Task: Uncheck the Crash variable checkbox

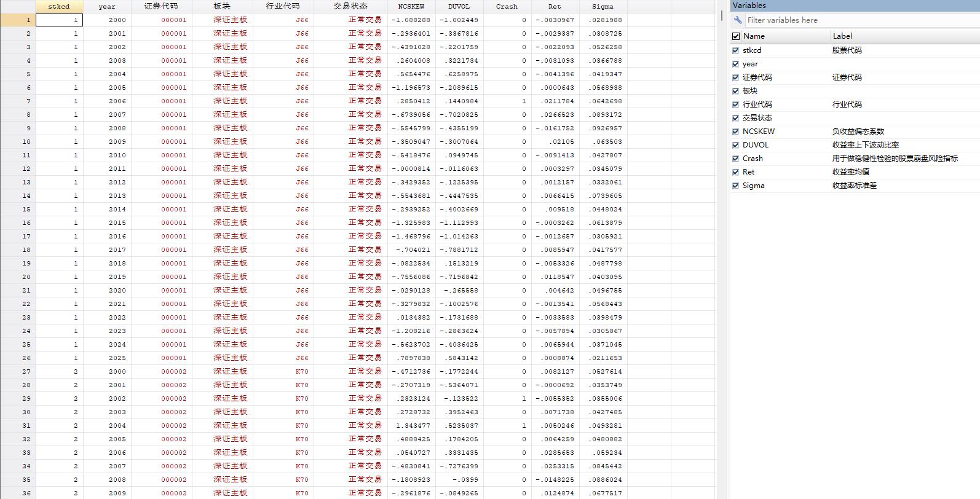Action: tap(736, 159)
